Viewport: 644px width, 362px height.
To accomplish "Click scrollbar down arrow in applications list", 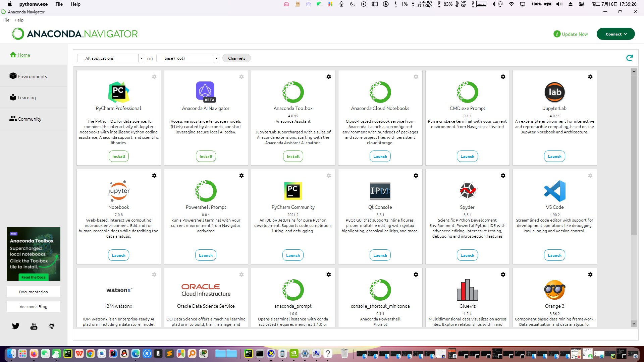I will click(634, 324).
